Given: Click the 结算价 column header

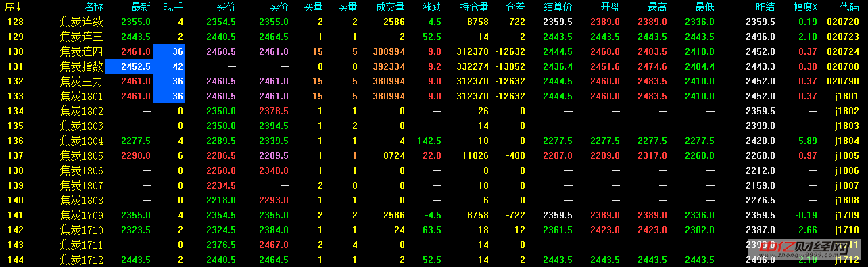Looking at the screenshot, I should (558, 7).
